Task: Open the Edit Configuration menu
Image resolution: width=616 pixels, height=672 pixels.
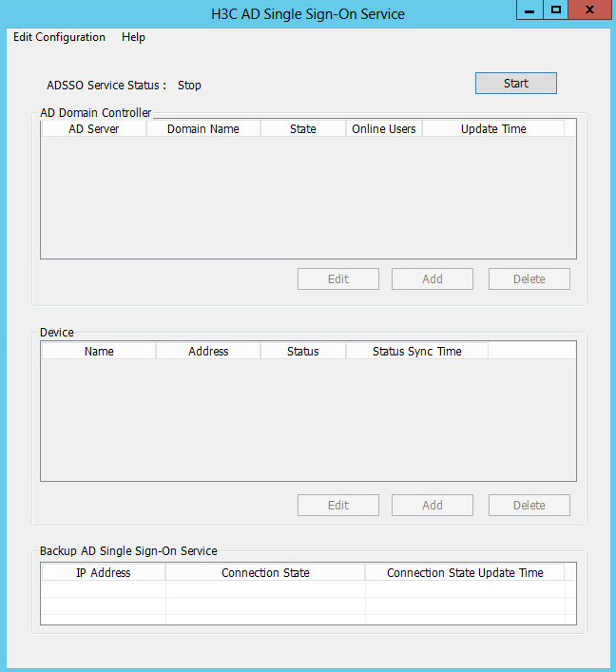Action: [59, 37]
